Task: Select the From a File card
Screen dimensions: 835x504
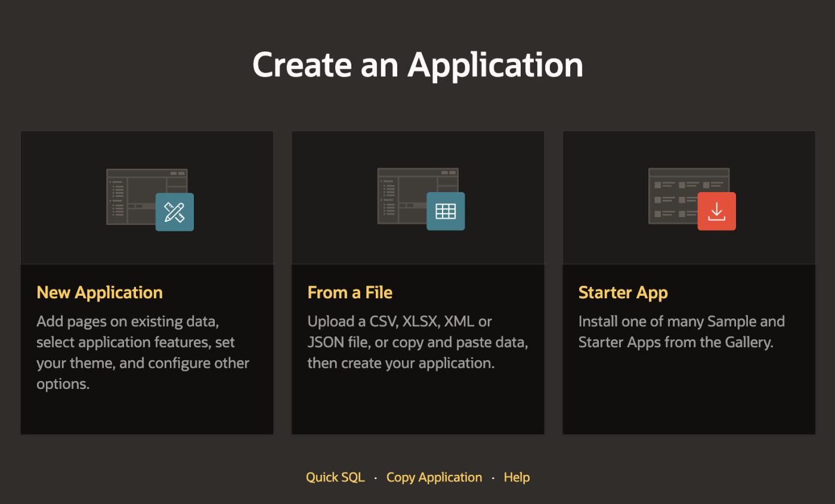Action: [x=417, y=282]
